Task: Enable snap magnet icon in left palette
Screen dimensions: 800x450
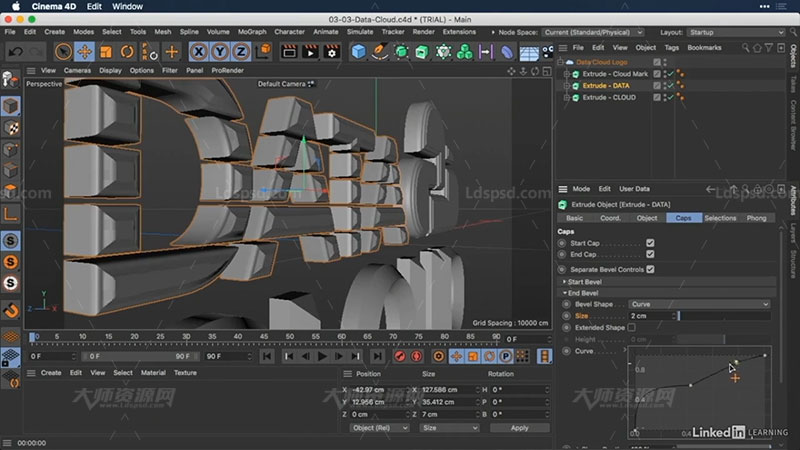Action: [x=11, y=309]
